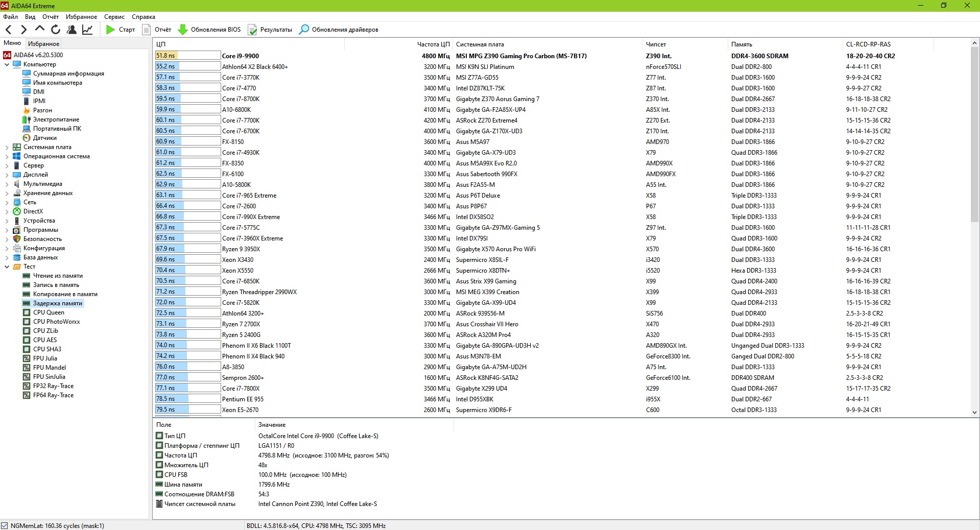Open the Результаты button
Viewport: 980px width, 530px height.
click(270, 30)
